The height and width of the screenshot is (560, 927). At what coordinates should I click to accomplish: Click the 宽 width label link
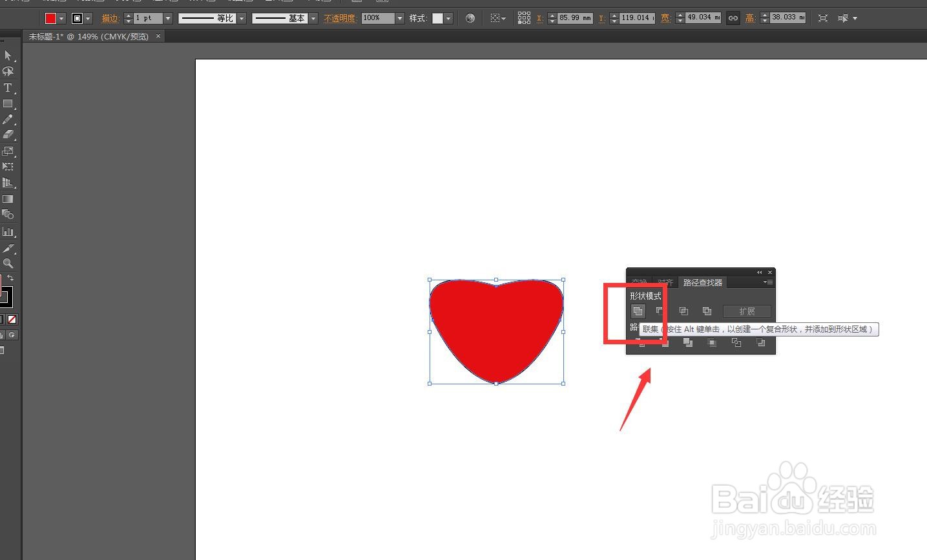pyautogui.click(x=665, y=18)
